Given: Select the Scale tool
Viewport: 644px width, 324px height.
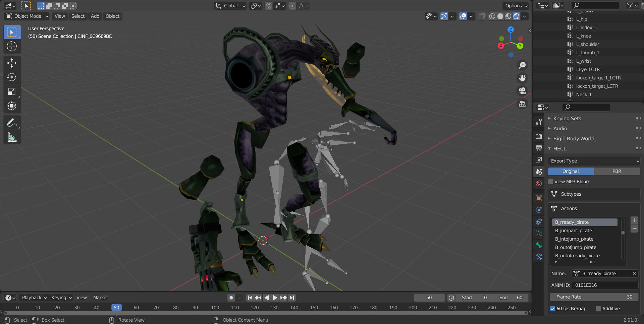Looking at the screenshot, I should click(12, 91).
